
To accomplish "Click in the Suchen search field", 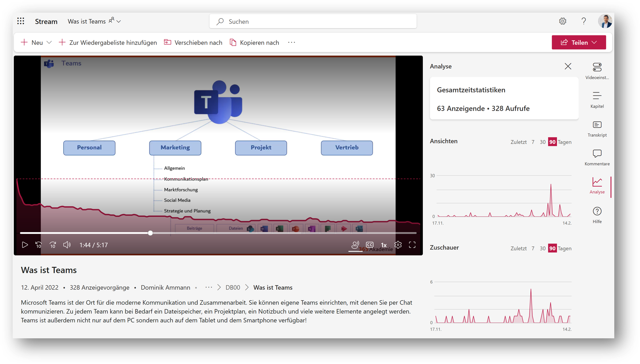I will (313, 21).
